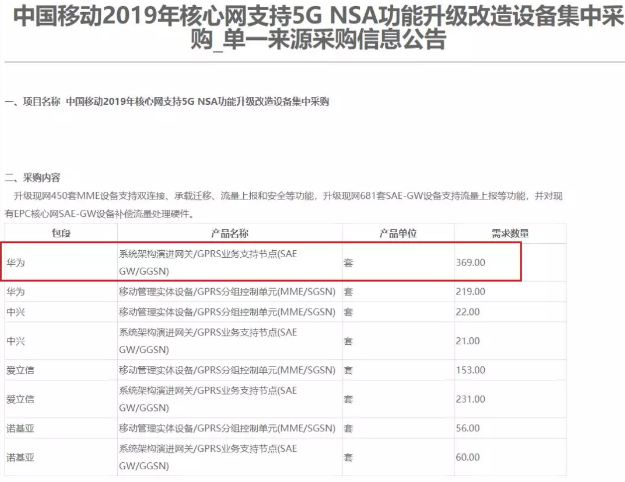The height and width of the screenshot is (482, 625).
Task: Click the '包段' column header
Action: [61, 233]
